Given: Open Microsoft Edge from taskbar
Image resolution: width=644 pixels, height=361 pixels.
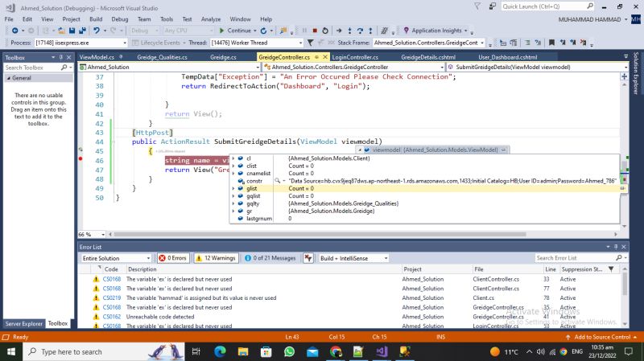Looking at the screenshot, I should (x=220, y=352).
